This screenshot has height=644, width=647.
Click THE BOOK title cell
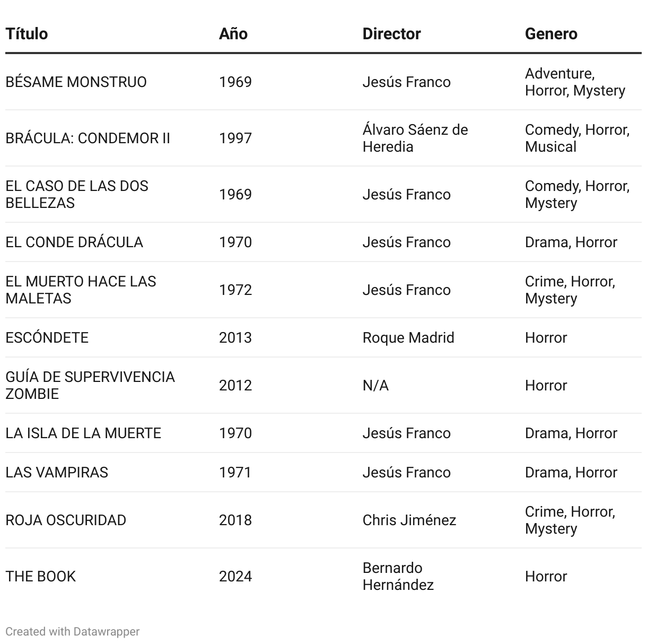[40, 577]
